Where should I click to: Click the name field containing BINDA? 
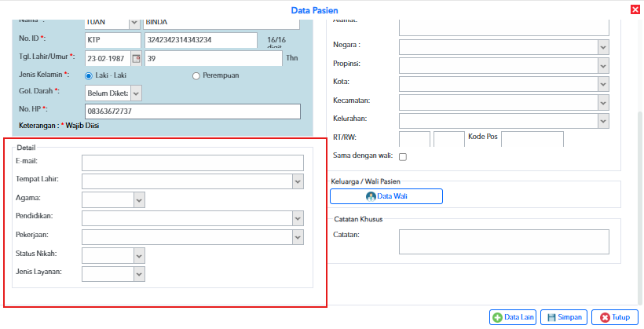pyautogui.click(x=221, y=23)
